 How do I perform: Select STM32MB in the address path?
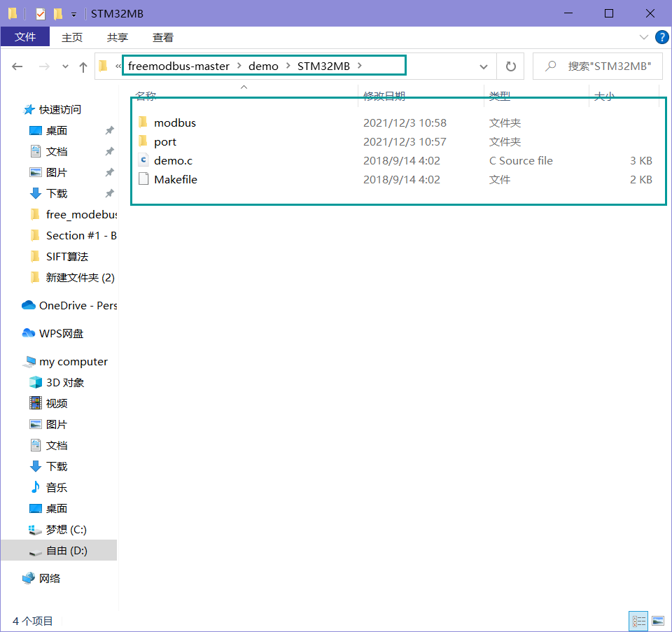pos(323,66)
